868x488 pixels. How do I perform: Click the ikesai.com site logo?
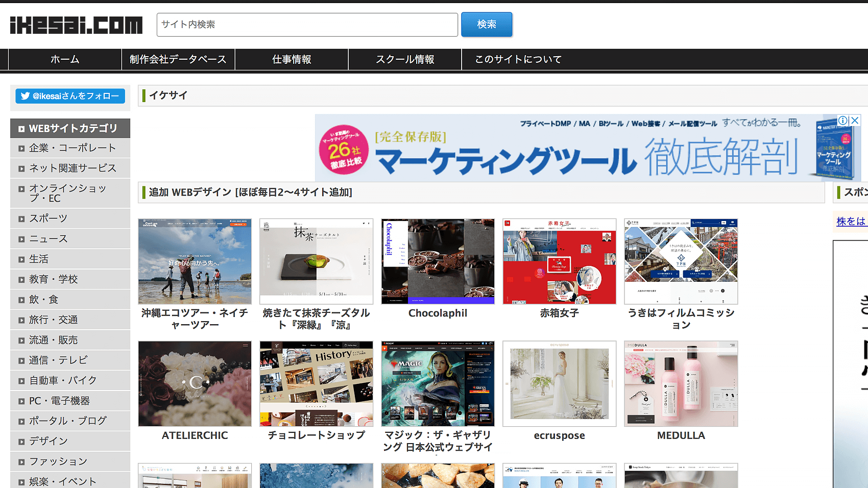(x=76, y=25)
